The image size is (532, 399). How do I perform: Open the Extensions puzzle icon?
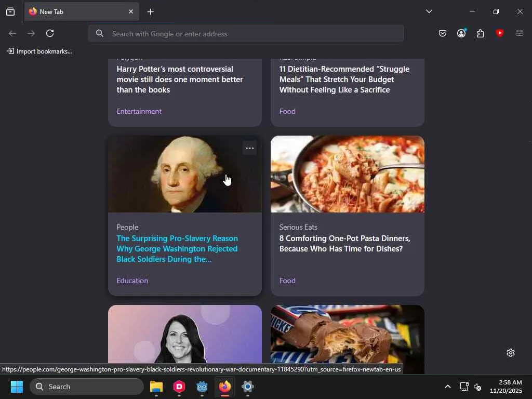click(480, 33)
